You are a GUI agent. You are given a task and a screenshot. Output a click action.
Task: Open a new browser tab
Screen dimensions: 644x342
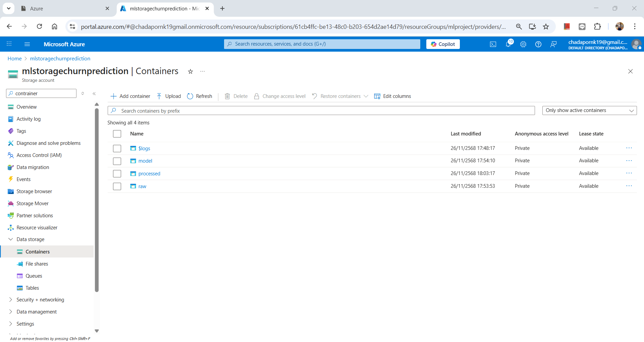point(222,8)
